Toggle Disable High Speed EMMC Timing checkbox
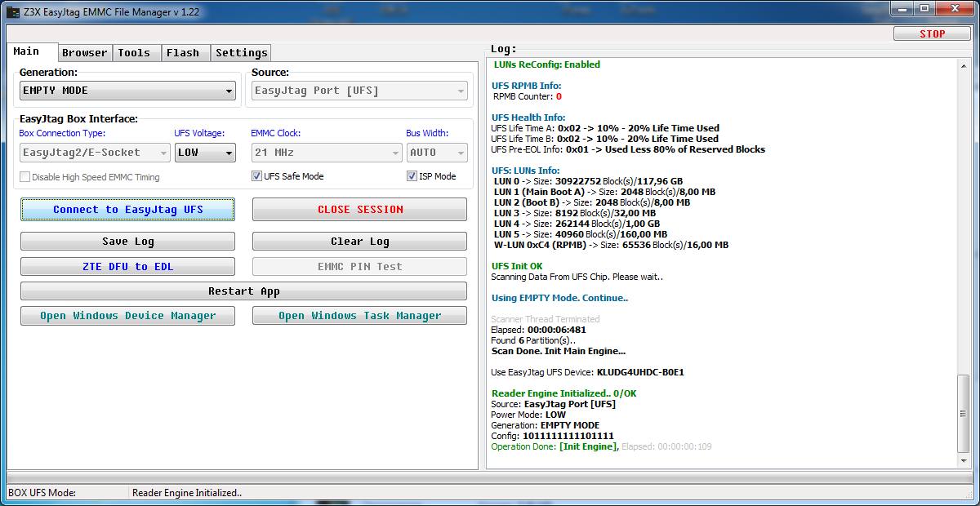Image resolution: width=980 pixels, height=506 pixels. click(25, 177)
